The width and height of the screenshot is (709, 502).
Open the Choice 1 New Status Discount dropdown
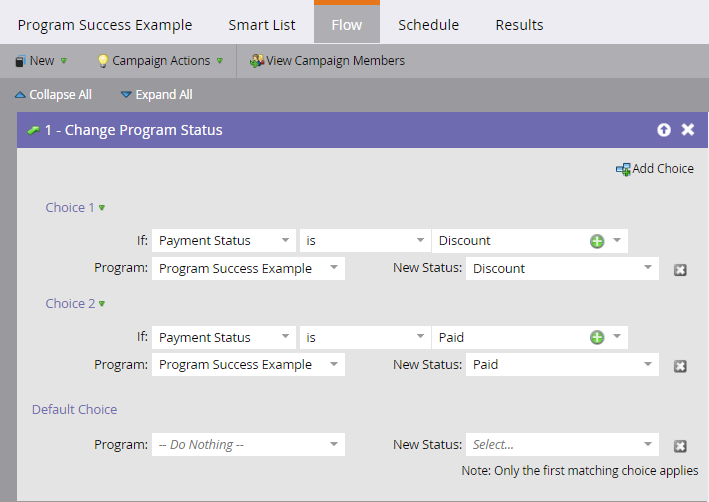562,269
